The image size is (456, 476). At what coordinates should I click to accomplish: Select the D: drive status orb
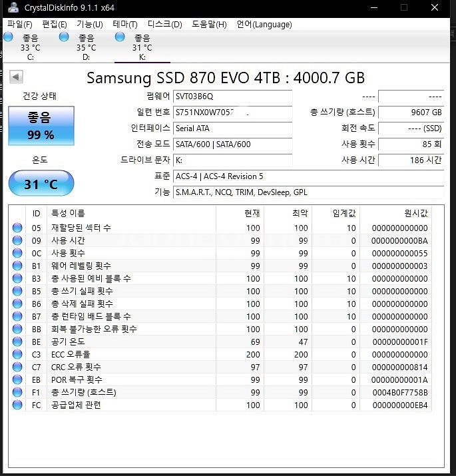point(64,37)
